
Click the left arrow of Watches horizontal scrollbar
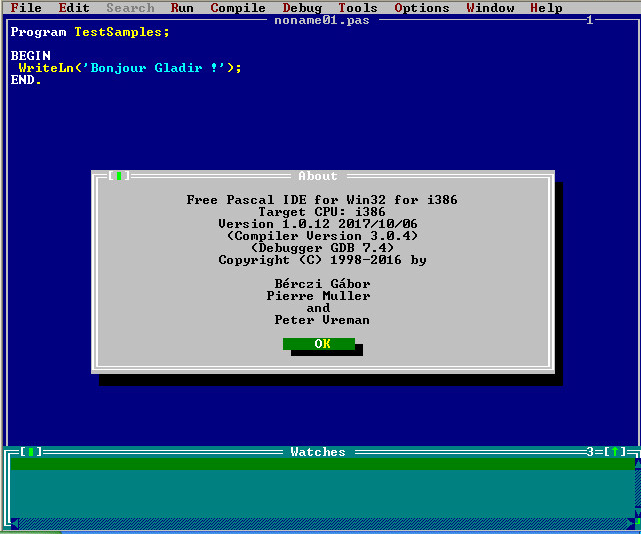(x=14, y=523)
